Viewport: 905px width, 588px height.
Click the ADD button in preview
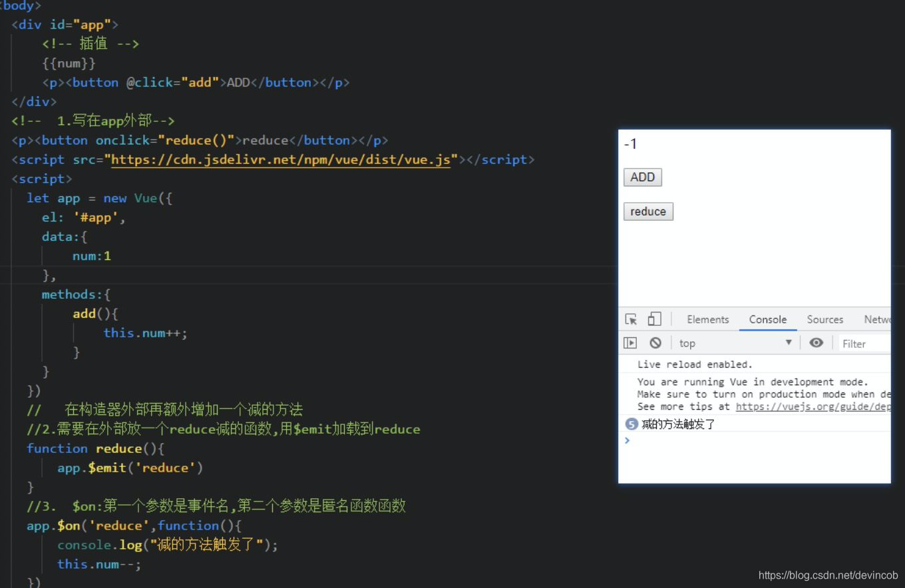tap(643, 177)
